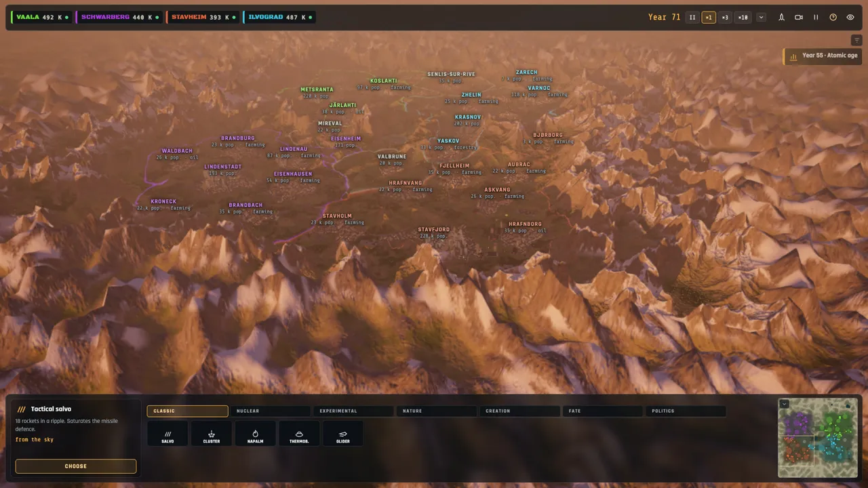Screen dimensions: 868x488
Task: Click the video camera icon
Action: pos(799,18)
